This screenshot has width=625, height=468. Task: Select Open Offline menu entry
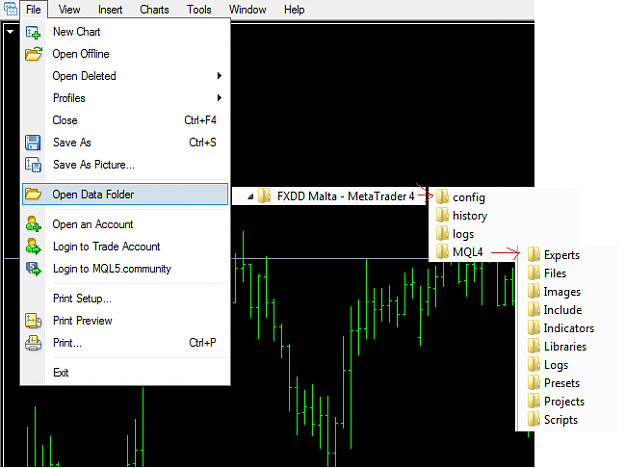pos(125,54)
